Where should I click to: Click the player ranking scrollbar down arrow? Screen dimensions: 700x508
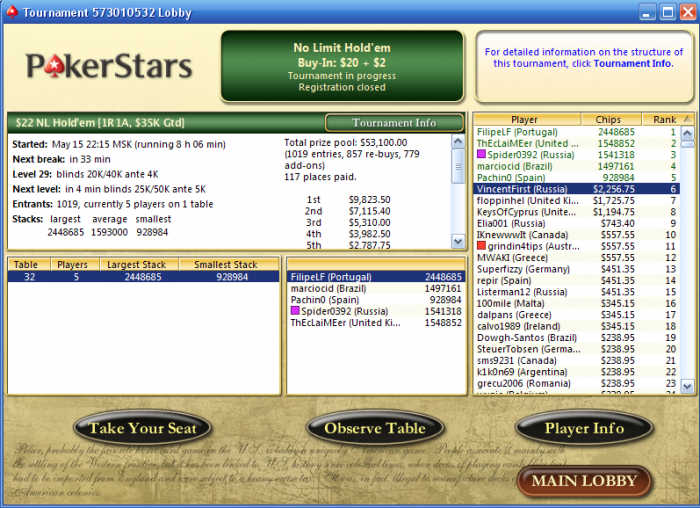[688, 386]
